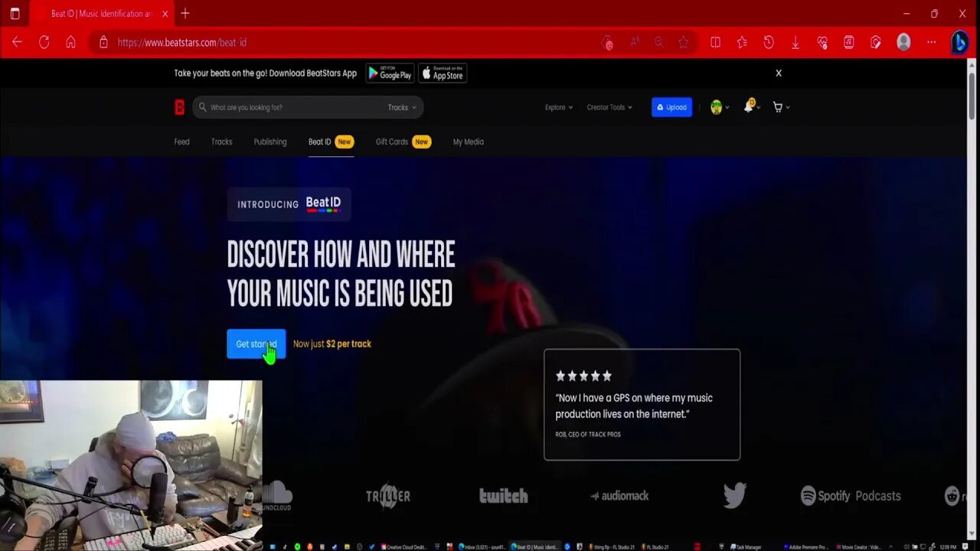This screenshot has width=980, height=551.
Task: Expand the Explore menu
Action: [559, 107]
